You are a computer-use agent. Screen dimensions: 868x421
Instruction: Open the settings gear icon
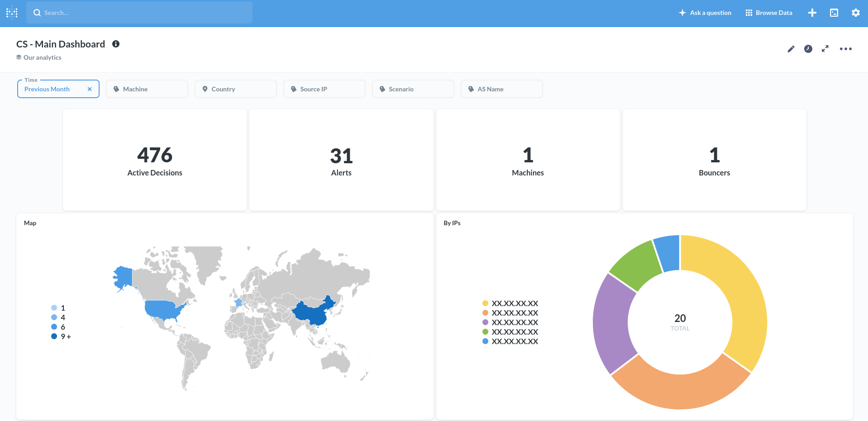coord(855,13)
